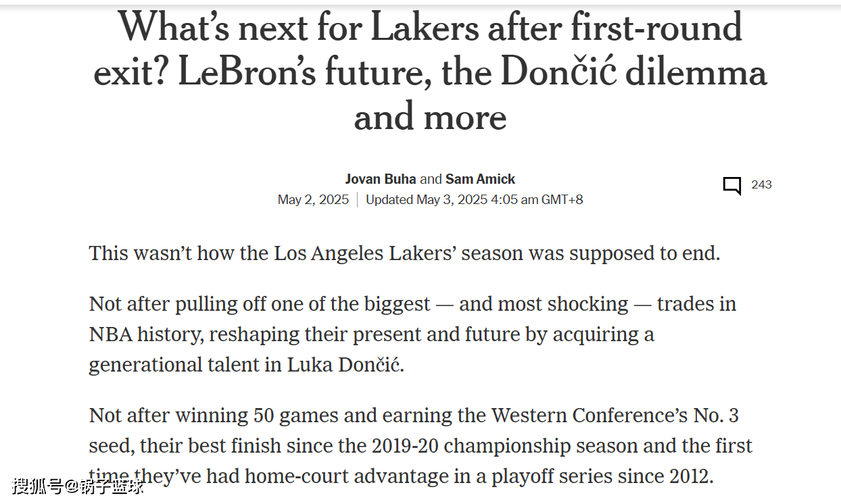Screen dimensions: 841x504
Task: Open comments via the speech bubble icon
Action: tap(731, 186)
